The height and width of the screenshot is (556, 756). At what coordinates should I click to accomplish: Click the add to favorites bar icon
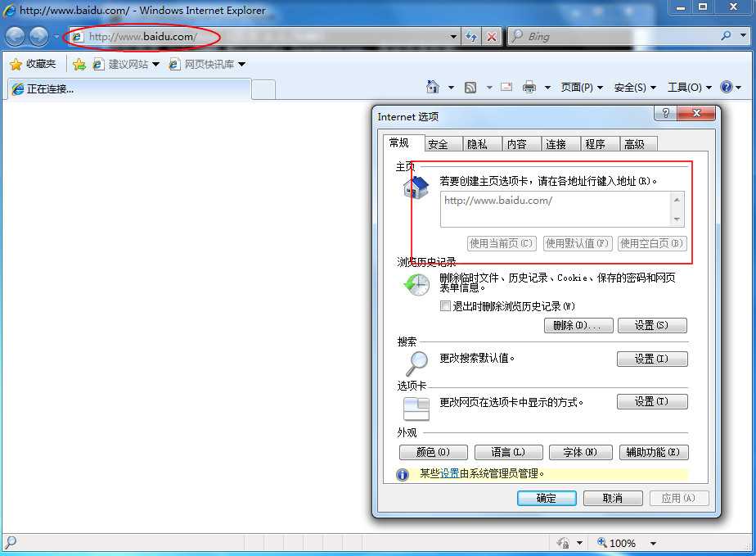[x=79, y=64]
